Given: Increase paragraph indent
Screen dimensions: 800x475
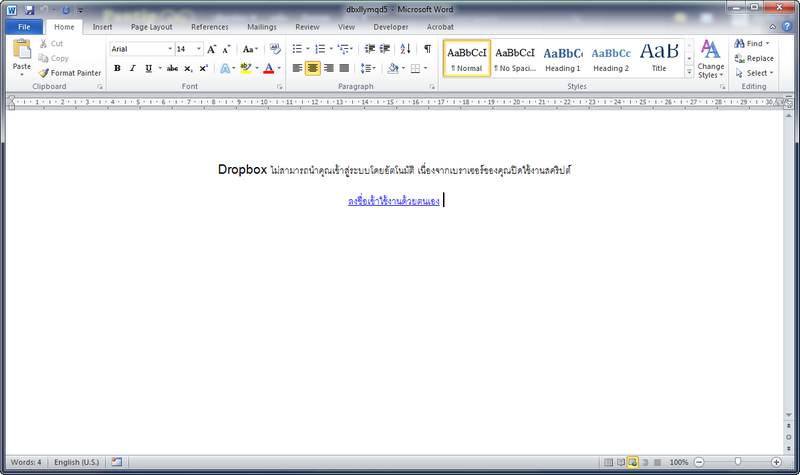Looking at the screenshot, I should 385,49.
